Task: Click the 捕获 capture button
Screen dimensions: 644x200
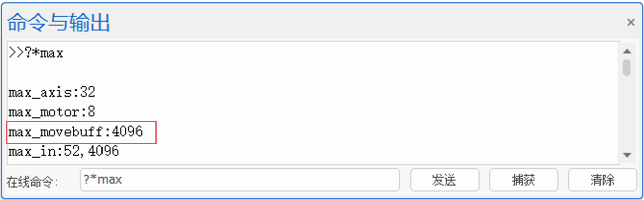Action: pos(523,180)
